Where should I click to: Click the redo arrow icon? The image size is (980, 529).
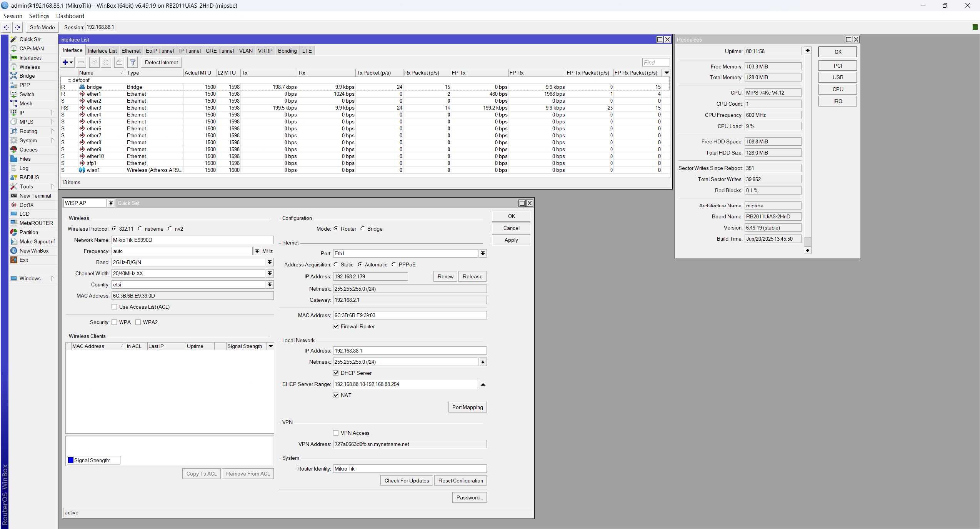(x=18, y=27)
